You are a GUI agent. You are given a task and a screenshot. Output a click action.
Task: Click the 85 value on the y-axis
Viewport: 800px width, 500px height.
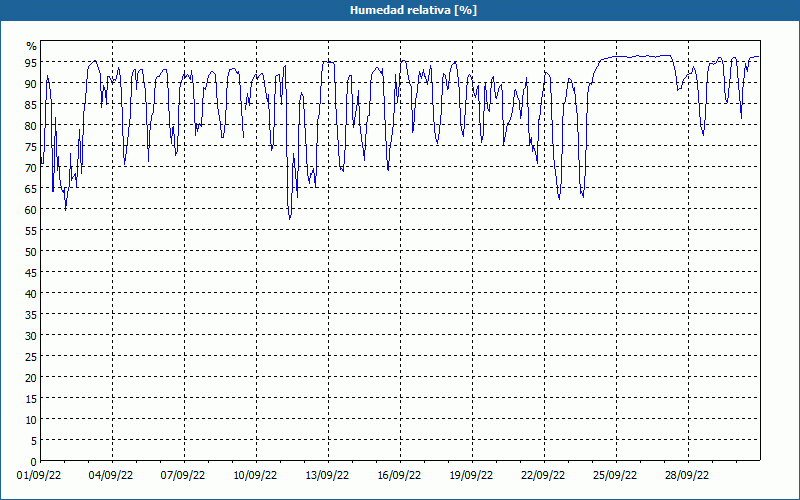pyautogui.click(x=31, y=105)
